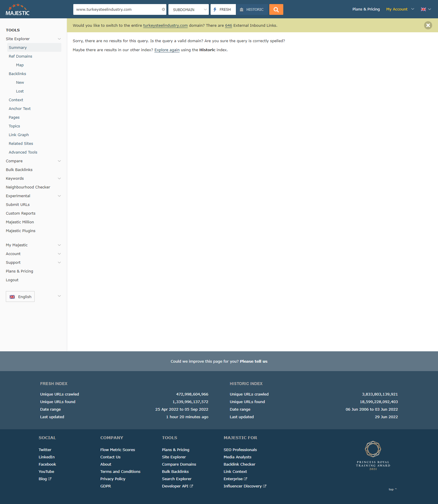
Task: Open Influencer Discovery external link
Action: 245,486
